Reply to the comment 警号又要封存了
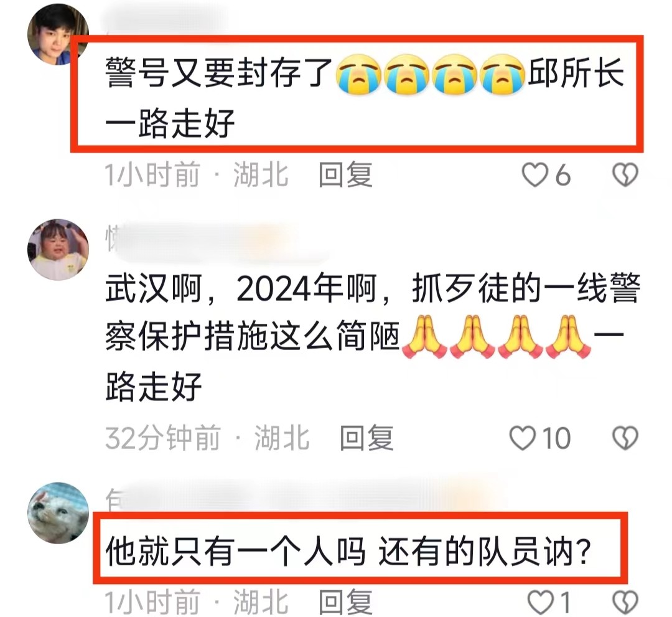Screen dimensions: 672x617 click(x=345, y=175)
